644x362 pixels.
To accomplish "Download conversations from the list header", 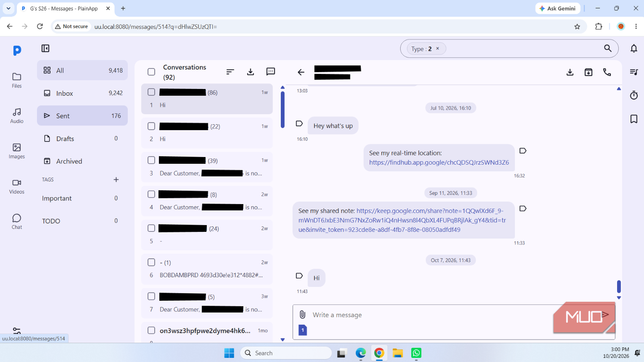I will pos(250,72).
